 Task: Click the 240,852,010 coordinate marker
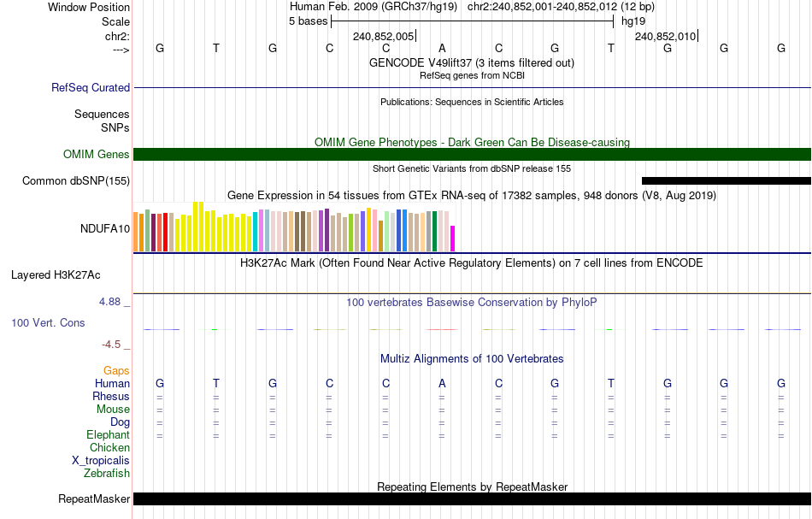tap(666, 36)
